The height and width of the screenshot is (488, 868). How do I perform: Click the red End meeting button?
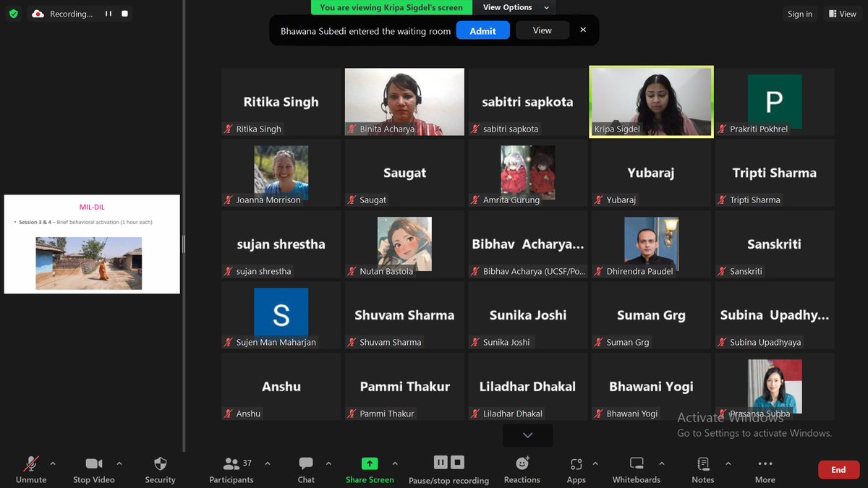838,469
